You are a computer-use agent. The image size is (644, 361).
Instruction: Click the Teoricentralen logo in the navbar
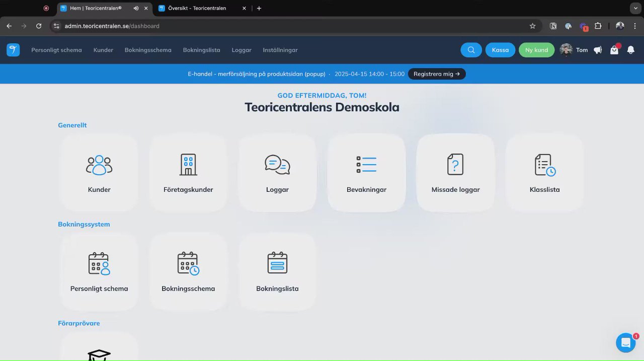13,50
